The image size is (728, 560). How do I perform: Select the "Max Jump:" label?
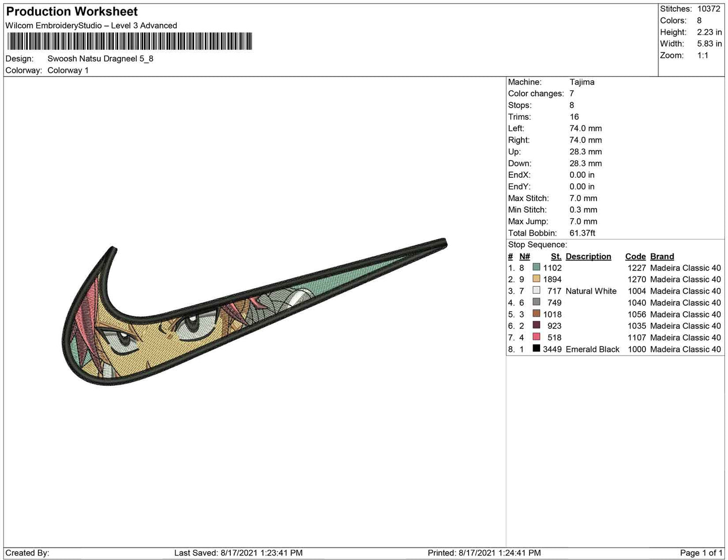coord(527,222)
